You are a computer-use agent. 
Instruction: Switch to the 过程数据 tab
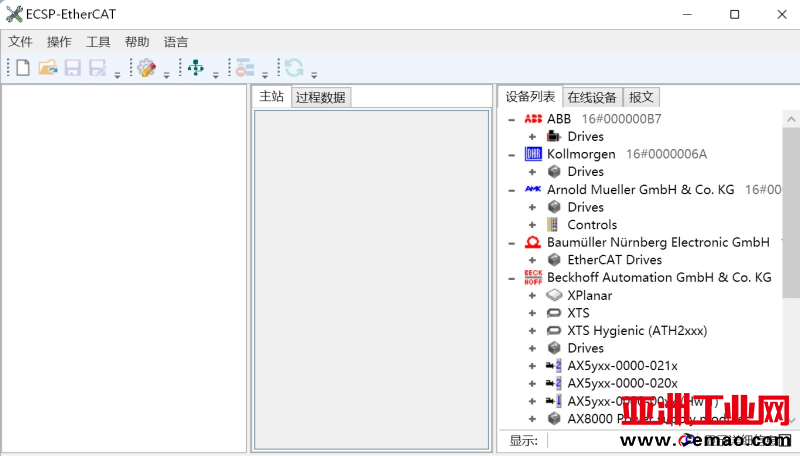(321, 97)
